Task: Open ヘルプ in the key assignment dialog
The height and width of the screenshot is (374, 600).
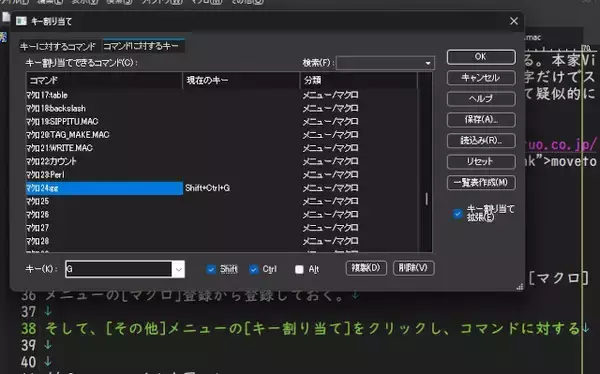Action: point(481,99)
